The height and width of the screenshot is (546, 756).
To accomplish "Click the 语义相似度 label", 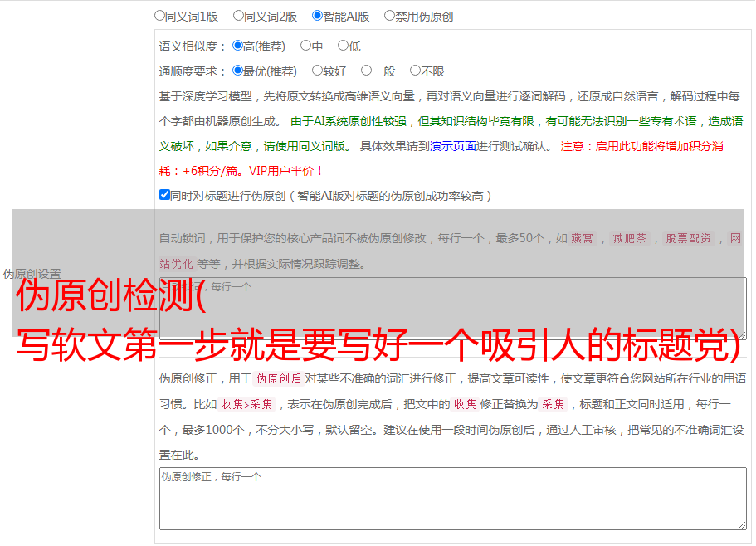I will [x=192, y=46].
